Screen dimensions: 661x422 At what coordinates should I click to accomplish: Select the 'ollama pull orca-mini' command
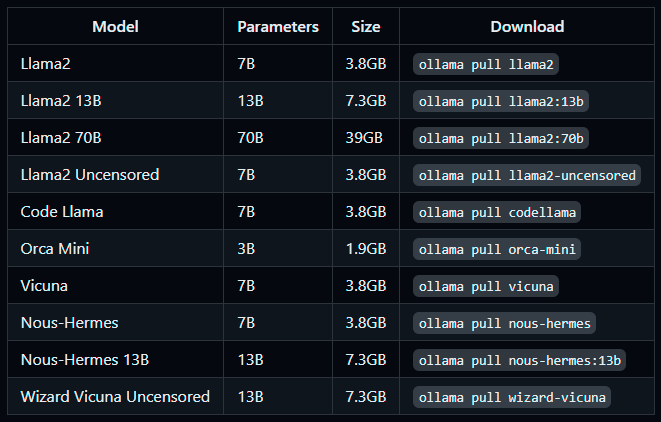(497, 249)
